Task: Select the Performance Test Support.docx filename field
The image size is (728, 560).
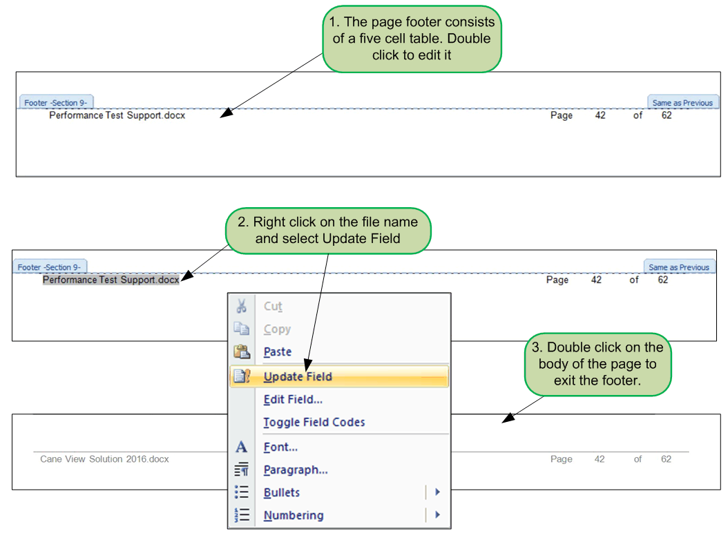Action: click(111, 280)
